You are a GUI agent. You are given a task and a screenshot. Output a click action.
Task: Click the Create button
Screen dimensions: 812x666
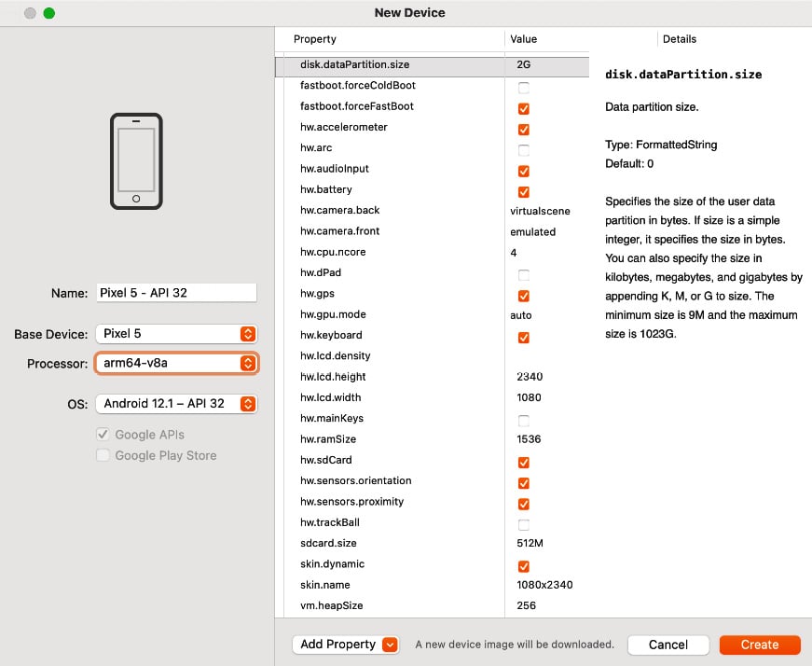pos(760,645)
